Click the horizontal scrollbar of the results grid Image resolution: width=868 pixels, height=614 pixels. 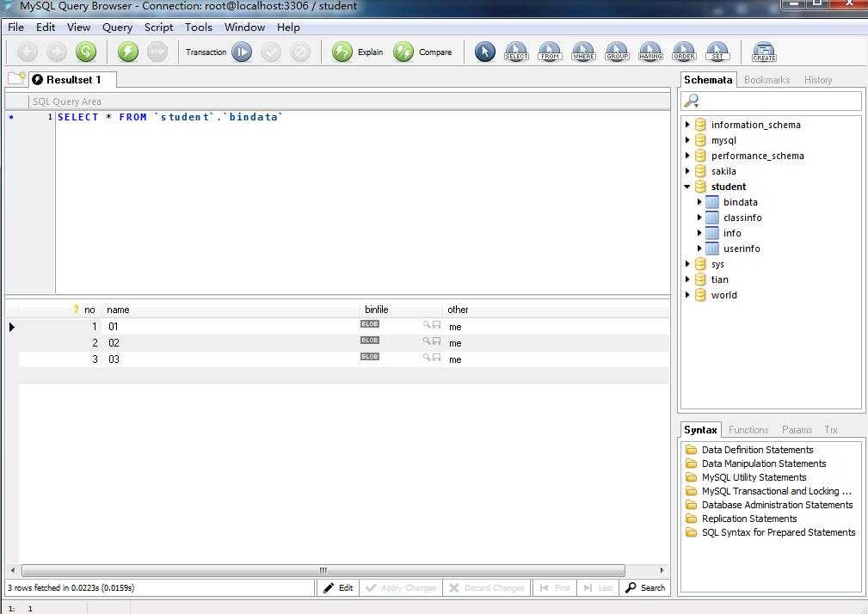pyautogui.click(x=323, y=570)
